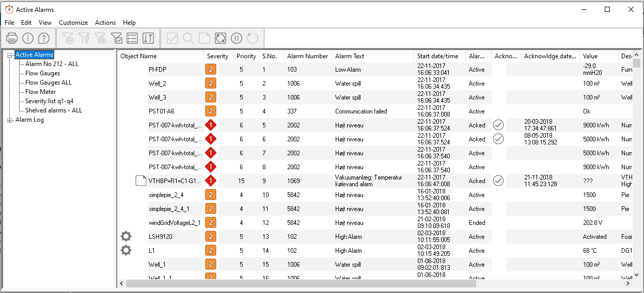This screenshot has height=293, width=644.
Task: Click the 'Activated' value for LSH9120
Action: (x=594, y=237)
